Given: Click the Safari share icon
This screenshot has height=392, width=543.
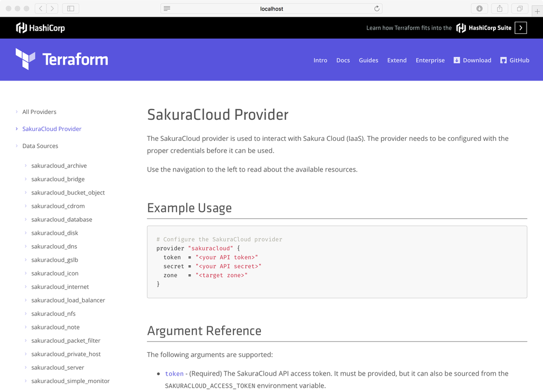Looking at the screenshot, I should tap(500, 8).
